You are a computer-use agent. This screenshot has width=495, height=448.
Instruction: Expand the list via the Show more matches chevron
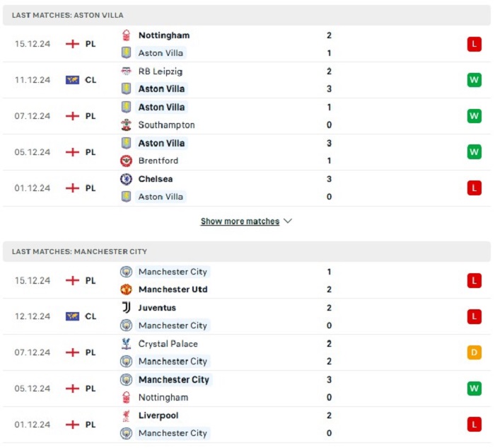288,221
